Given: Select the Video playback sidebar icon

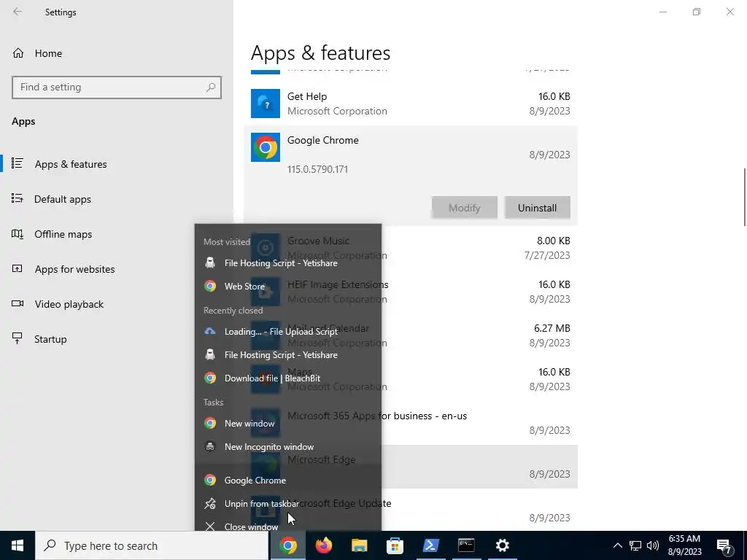Looking at the screenshot, I should pos(18,304).
